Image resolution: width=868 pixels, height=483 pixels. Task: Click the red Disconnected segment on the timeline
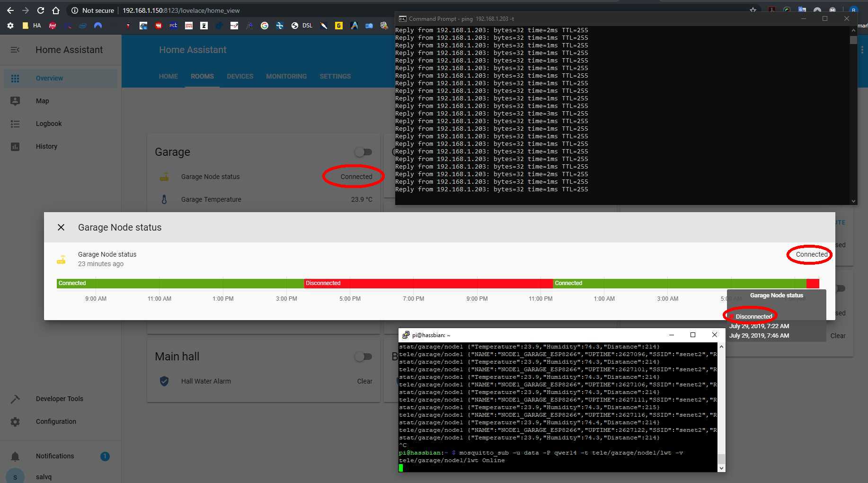point(426,283)
